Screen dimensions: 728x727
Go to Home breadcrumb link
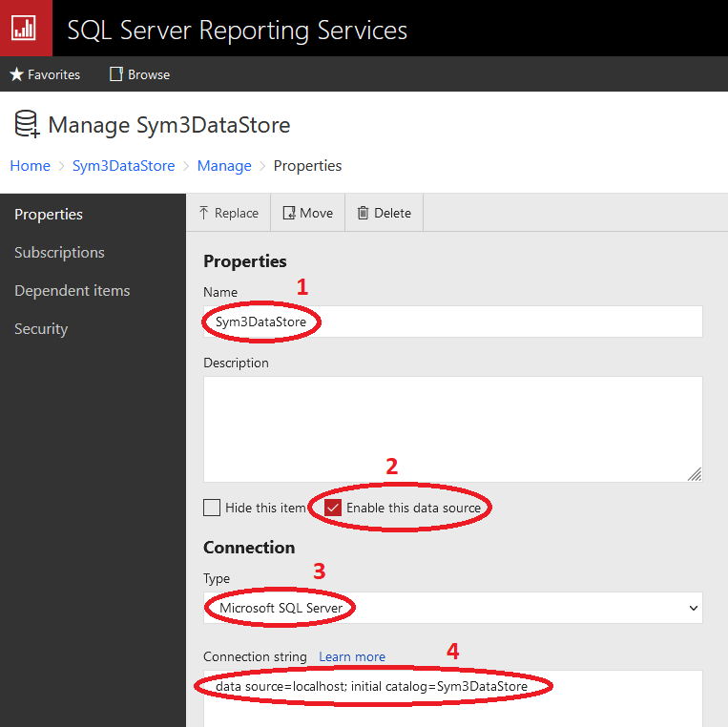click(x=30, y=166)
